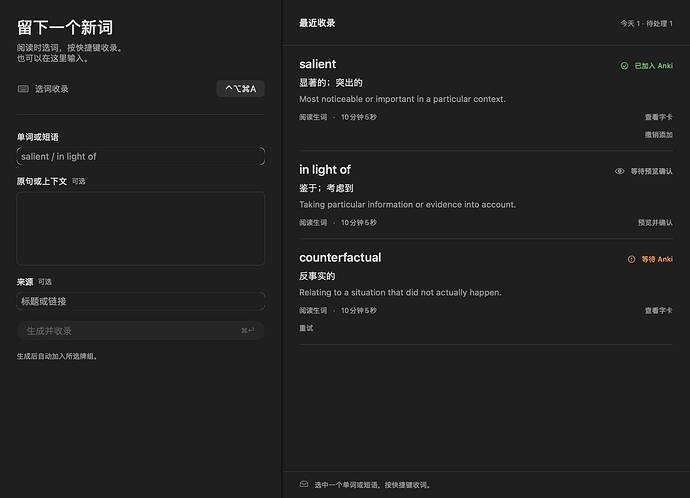Click the 生成并收录 button
The width and height of the screenshot is (690, 498).
(141, 331)
